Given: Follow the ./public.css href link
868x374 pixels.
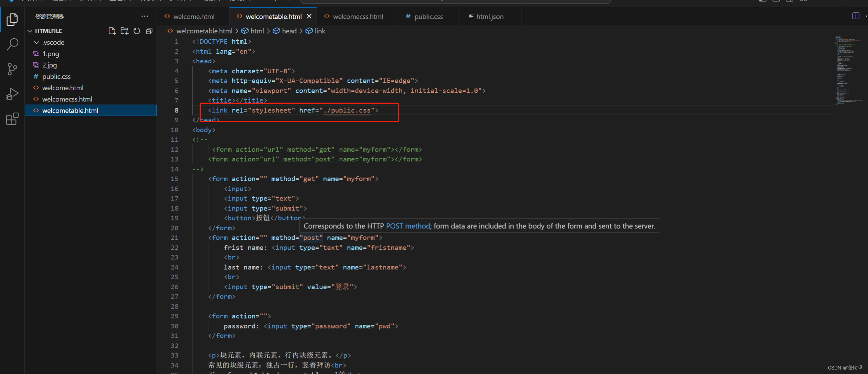Looking at the screenshot, I should [x=347, y=110].
